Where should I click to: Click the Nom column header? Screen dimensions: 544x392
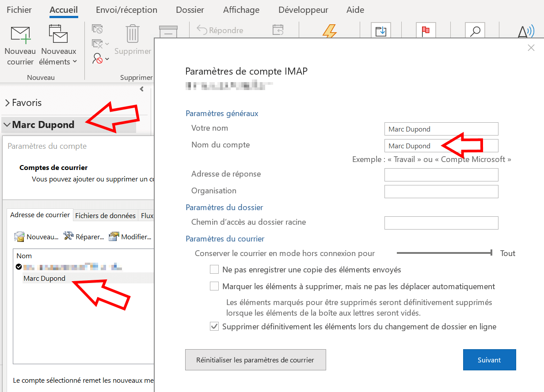click(x=24, y=256)
